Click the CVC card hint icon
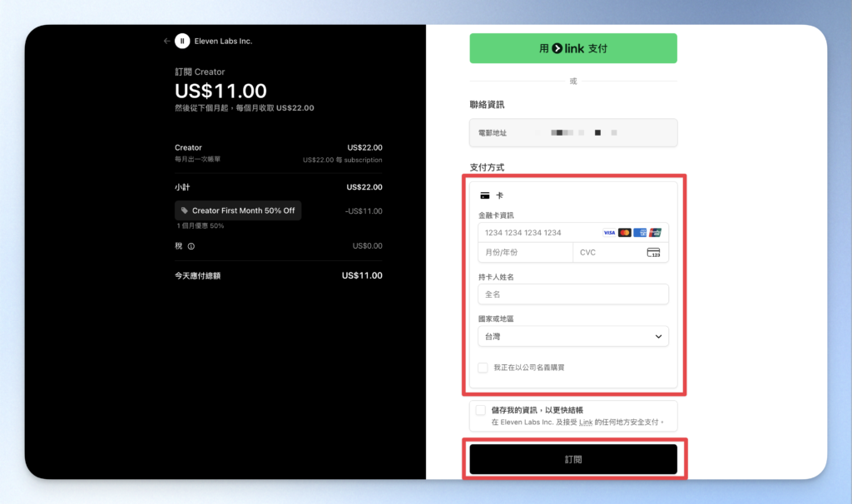The width and height of the screenshot is (852, 504). coord(653,253)
